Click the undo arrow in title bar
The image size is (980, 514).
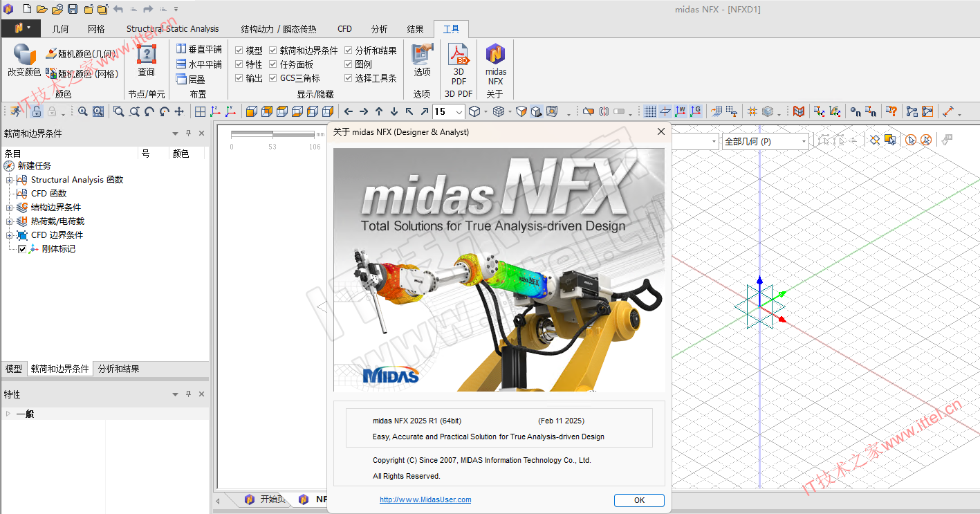[118, 9]
